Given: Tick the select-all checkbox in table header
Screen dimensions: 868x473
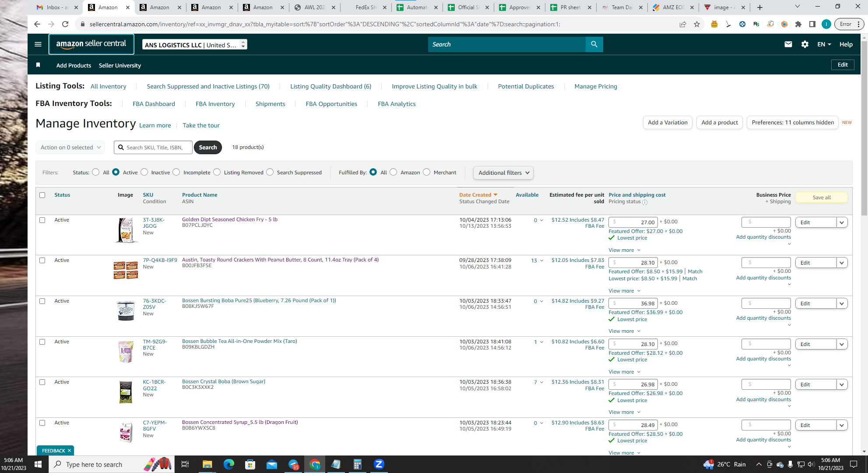Looking at the screenshot, I should [42, 195].
